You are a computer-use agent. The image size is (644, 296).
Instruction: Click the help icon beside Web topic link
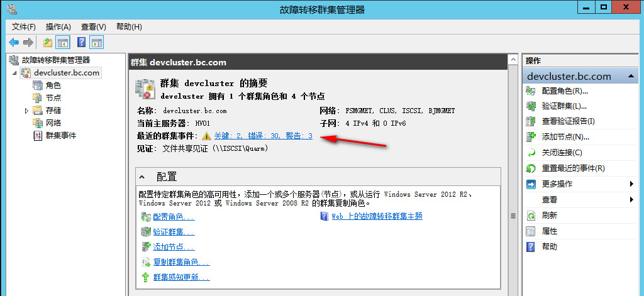pyautogui.click(x=325, y=216)
